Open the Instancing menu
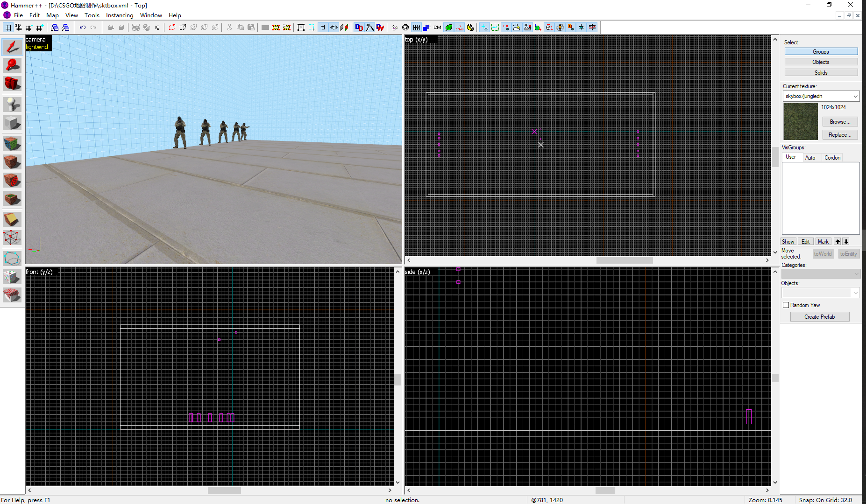 point(120,15)
